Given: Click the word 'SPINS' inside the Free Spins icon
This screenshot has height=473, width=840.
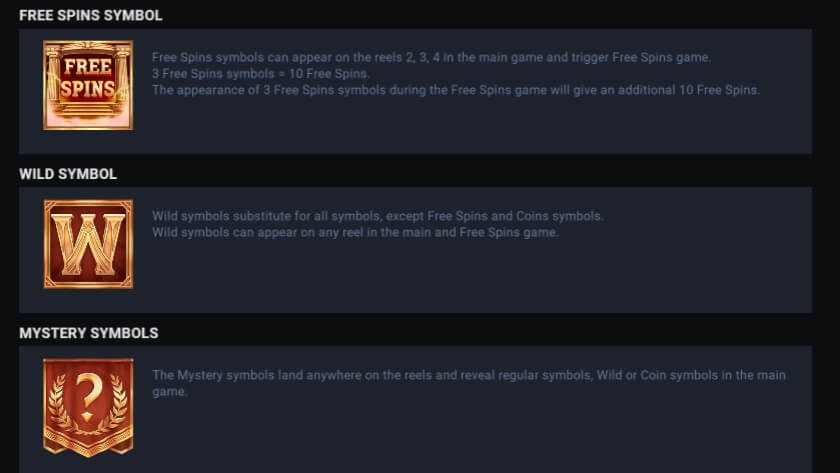Looking at the screenshot, I should coord(88,88).
